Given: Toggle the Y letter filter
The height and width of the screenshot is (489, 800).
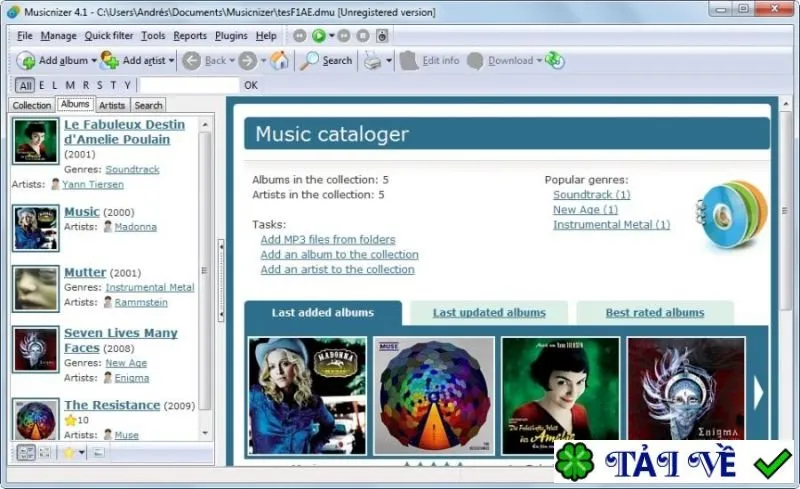Looking at the screenshot, I should tap(128, 85).
